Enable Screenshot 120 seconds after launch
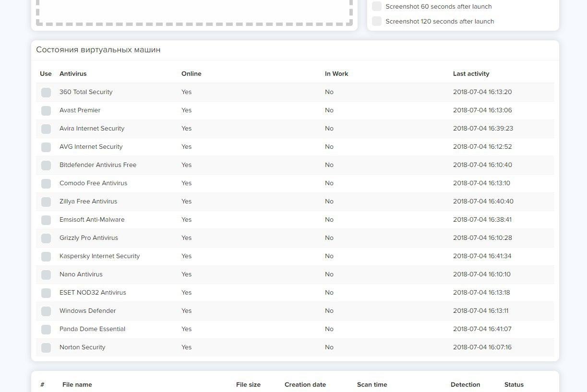The height and width of the screenshot is (392, 587). click(x=377, y=21)
